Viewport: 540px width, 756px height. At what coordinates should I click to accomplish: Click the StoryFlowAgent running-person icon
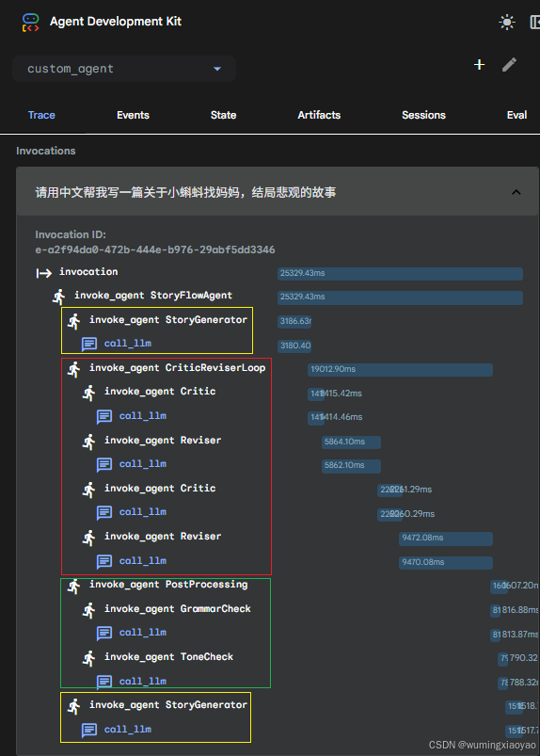58,297
